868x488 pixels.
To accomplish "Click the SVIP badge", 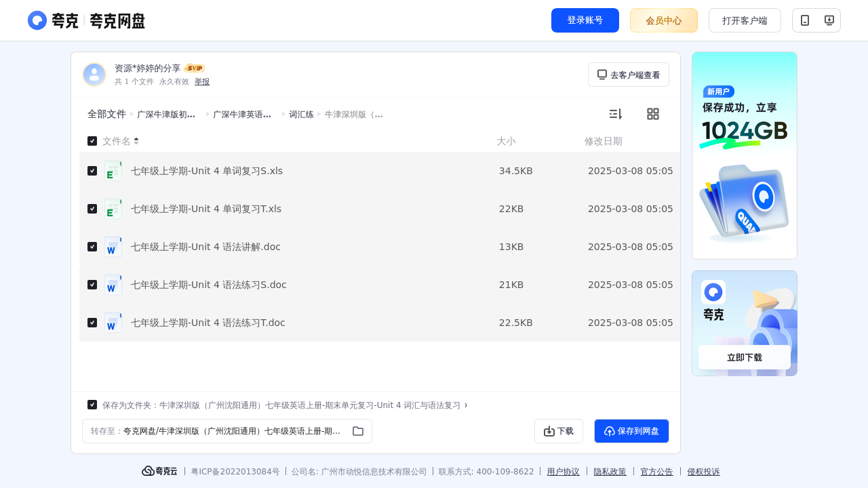I will point(195,68).
